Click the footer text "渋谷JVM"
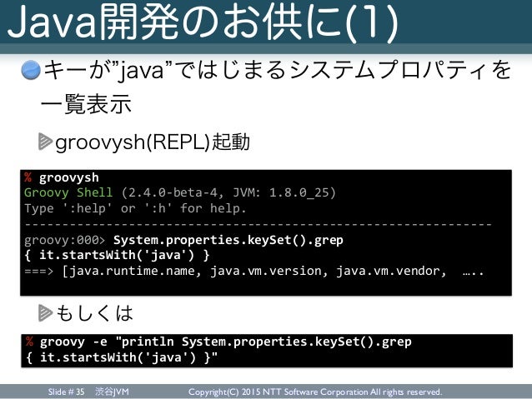The width and height of the screenshot is (532, 399). click(112, 392)
